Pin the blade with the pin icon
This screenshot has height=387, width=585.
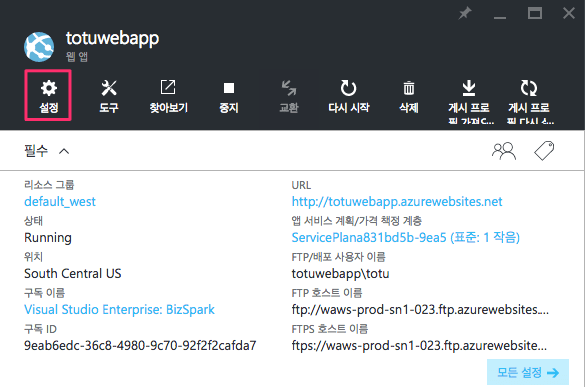pyautogui.click(x=465, y=14)
